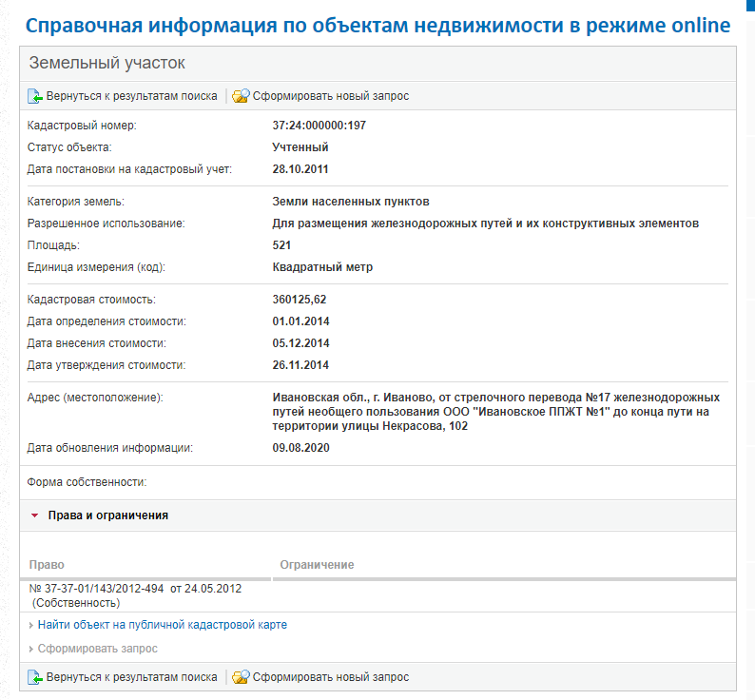Select top 'Вернуться к результатам поиска' text
The height and width of the screenshot is (700, 755).
coord(131,96)
